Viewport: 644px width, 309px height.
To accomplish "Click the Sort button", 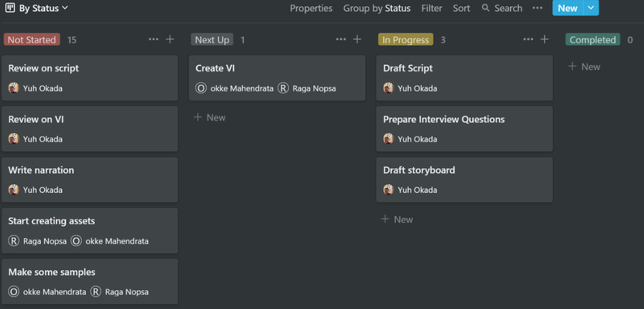I will tap(461, 8).
